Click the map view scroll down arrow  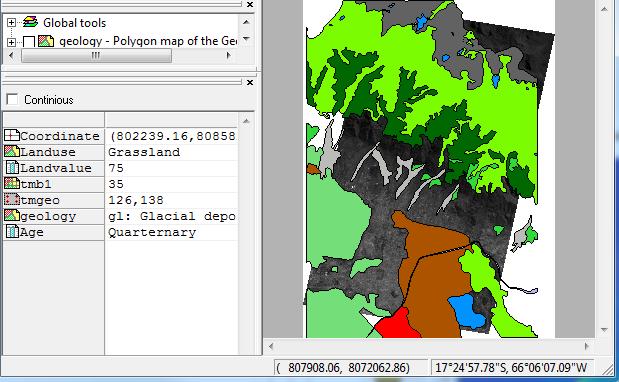tap(604, 330)
